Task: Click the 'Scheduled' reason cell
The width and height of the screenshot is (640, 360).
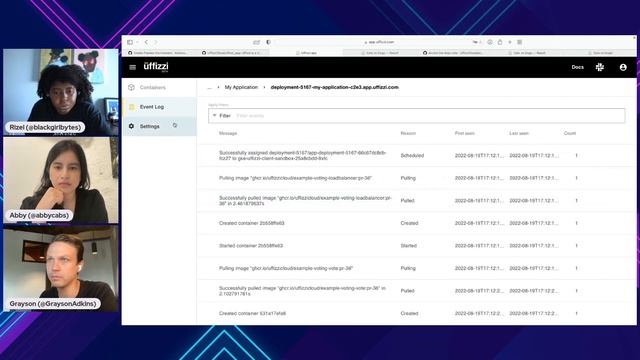Action: point(412,156)
